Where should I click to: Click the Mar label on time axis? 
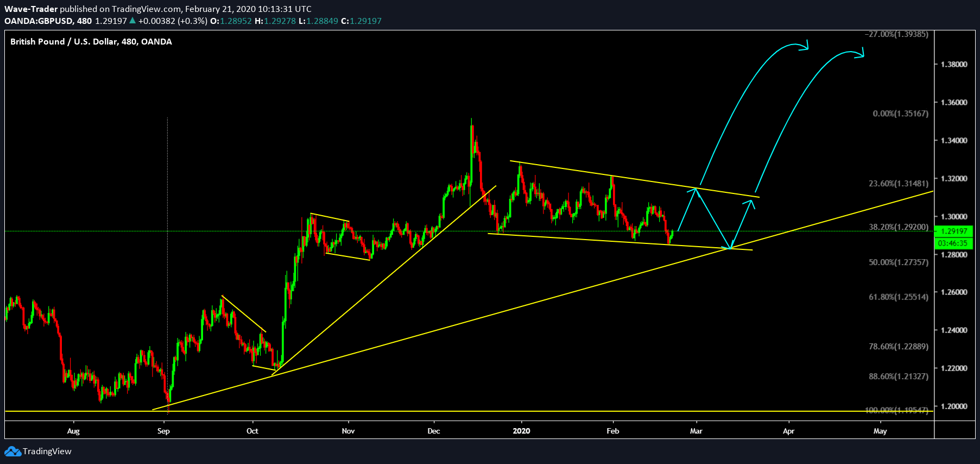coord(696,431)
